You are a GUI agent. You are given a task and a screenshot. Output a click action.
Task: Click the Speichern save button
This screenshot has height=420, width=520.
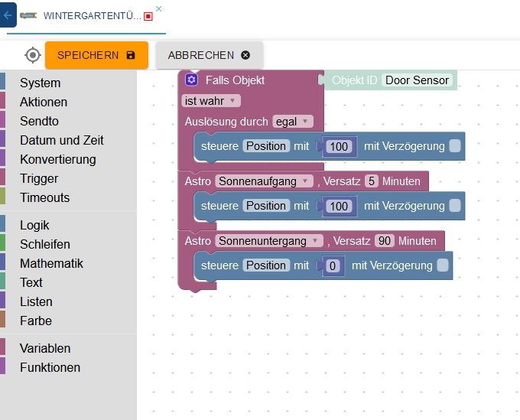[x=96, y=55]
